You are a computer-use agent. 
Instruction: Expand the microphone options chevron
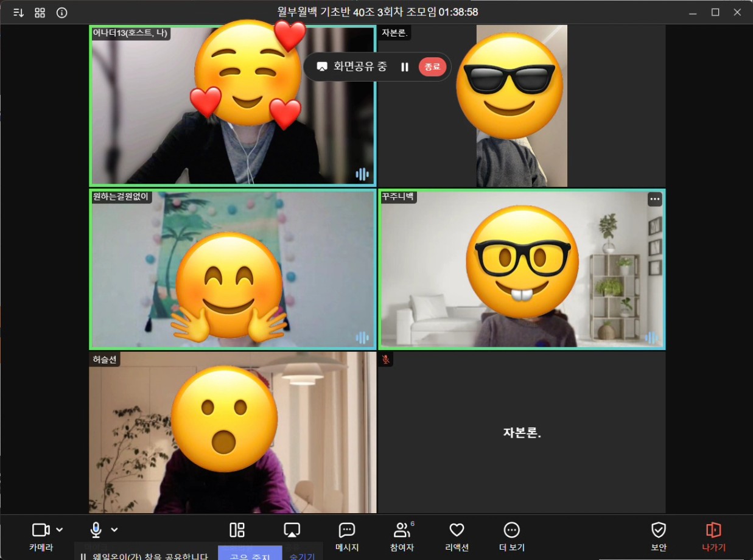pos(114,530)
